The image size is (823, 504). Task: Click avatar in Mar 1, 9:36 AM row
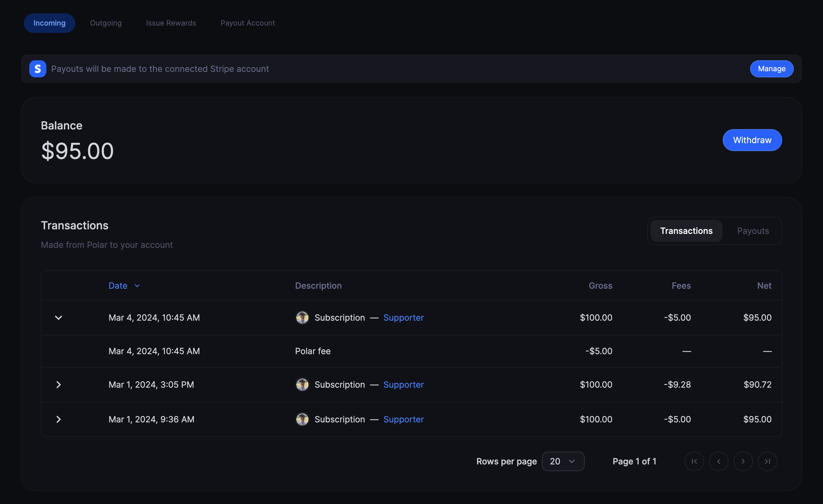click(302, 419)
